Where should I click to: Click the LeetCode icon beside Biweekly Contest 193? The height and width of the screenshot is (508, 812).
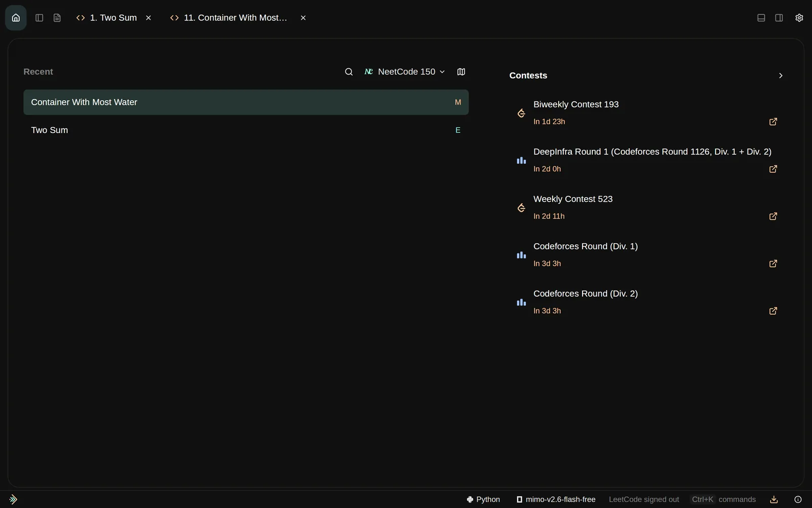pyautogui.click(x=521, y=113)
